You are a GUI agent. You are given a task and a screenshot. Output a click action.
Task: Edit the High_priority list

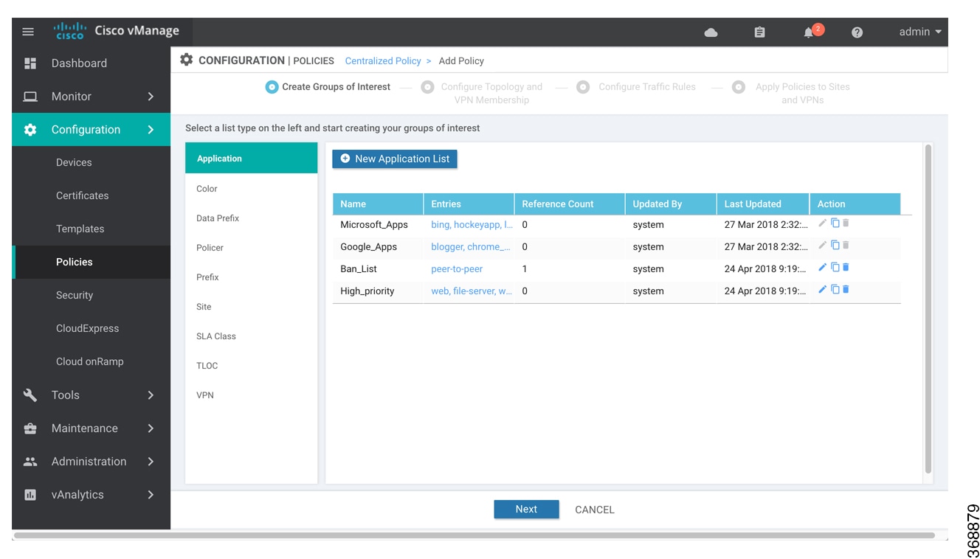pos(822,290)
